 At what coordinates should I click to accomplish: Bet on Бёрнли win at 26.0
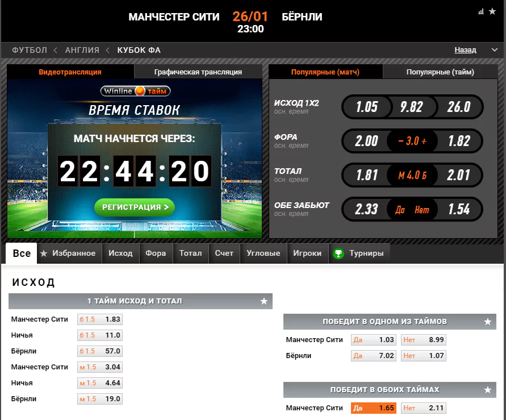pyautogui.click(x=459, y=107)
